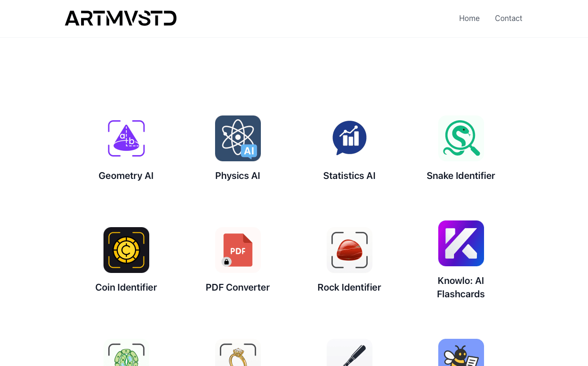The height and width of the screenshot is (366, 588).
Task: Click the Snake Identifier title
Action: [461, 176]
